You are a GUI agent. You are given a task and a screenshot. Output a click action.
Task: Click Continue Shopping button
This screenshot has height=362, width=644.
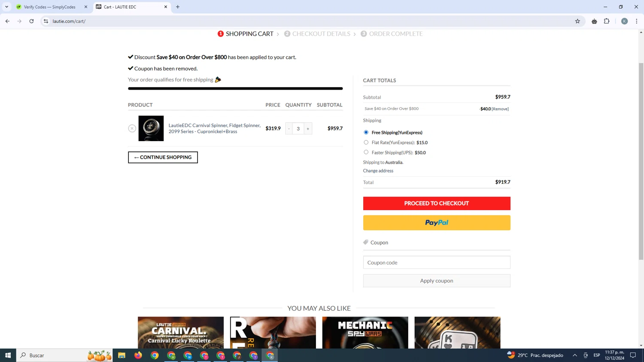[x=163, y=157]
